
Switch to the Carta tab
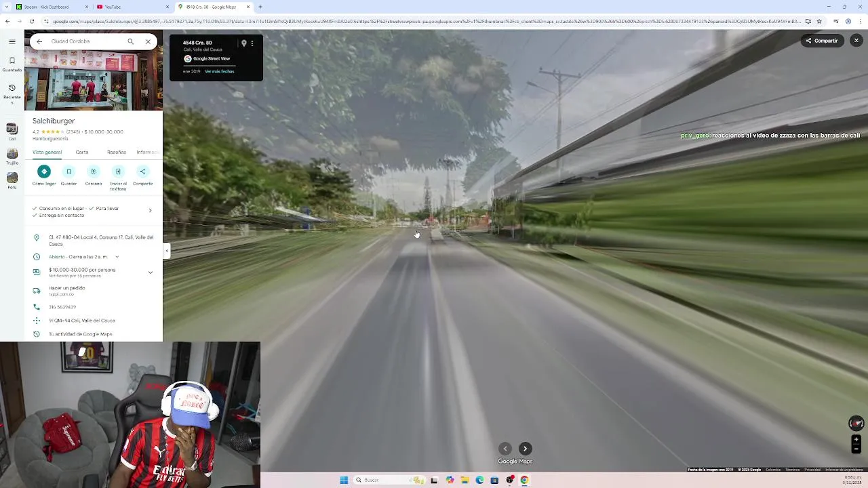click(x=82, y=152)
